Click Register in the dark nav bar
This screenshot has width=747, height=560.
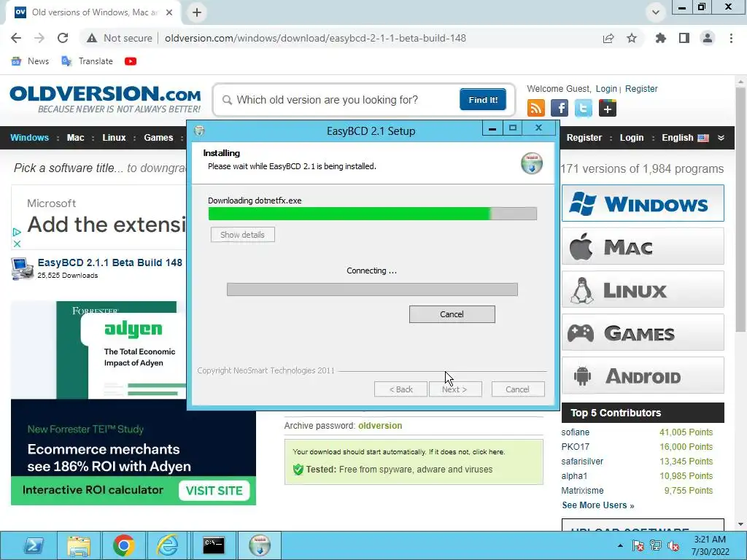tap(584, 138)
